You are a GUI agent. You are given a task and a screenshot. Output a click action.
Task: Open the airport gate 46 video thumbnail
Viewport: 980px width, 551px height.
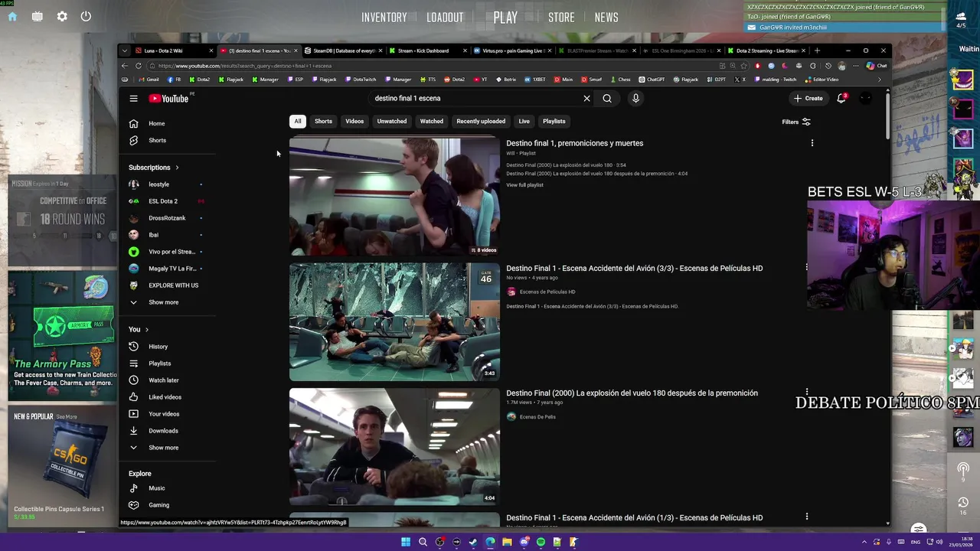pyautogui.click(x=394, y=322)
